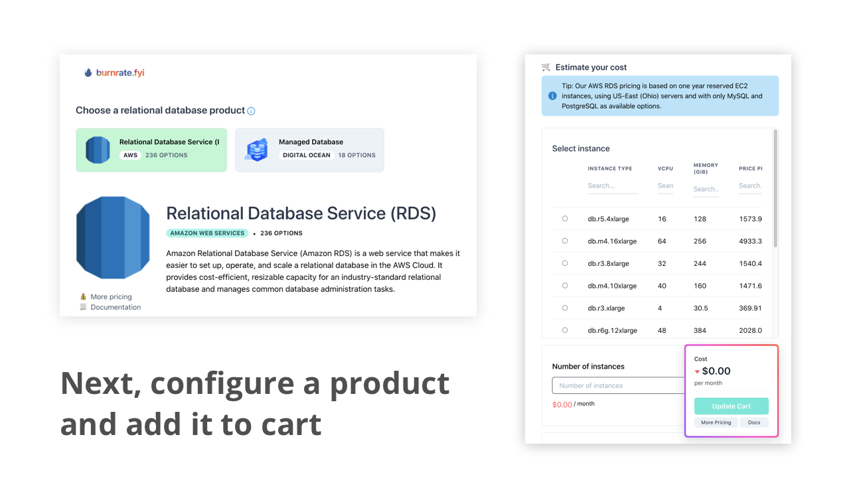Click the INSTANCE TYPE column header
The width and height of the screenshot is (843, 504).
[x=609, y=168]
